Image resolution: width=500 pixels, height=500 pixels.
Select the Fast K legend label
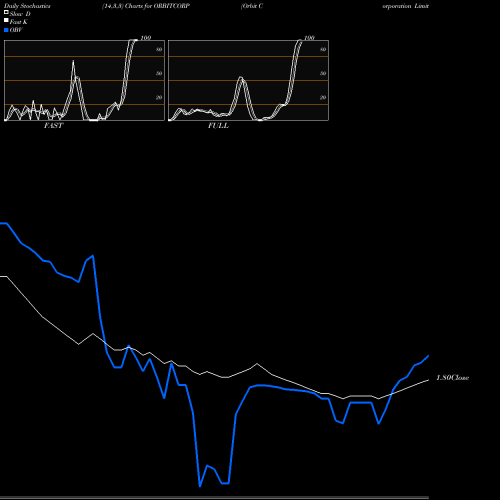18,22
